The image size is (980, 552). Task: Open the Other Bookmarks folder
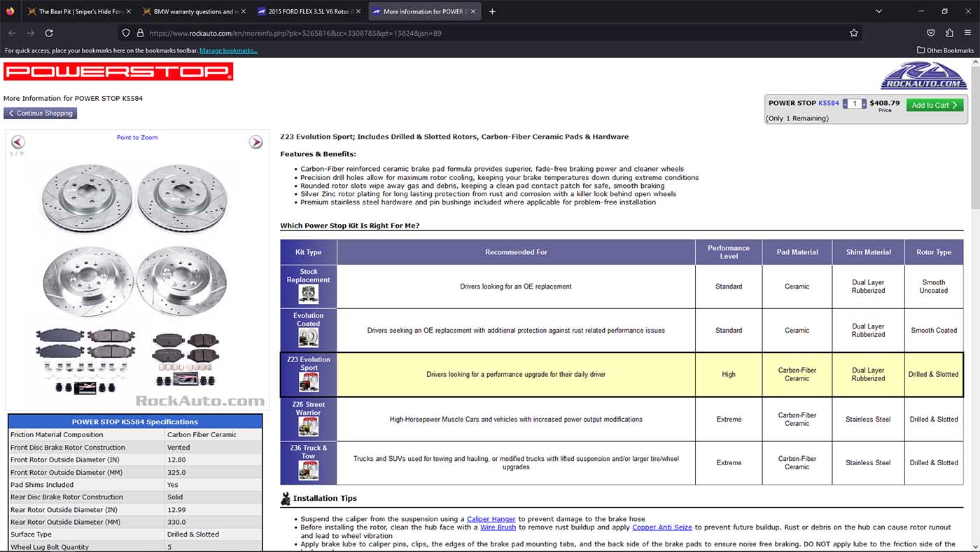coord(945,50)
